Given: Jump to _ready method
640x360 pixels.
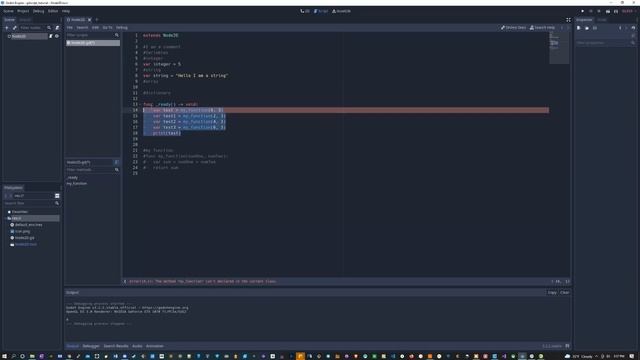Looking at the screenshot, I should [73, 178].
